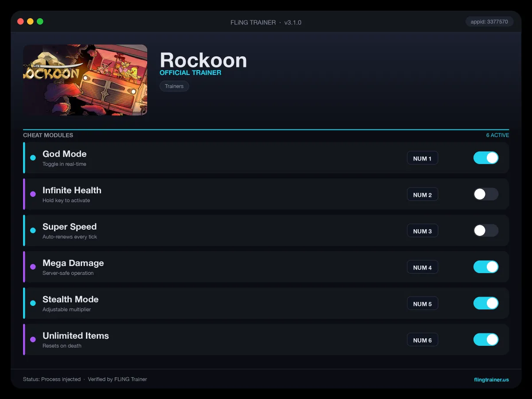Maximize the window with the green button
This screenshot has width=532, height=399.
click(40, 21)
